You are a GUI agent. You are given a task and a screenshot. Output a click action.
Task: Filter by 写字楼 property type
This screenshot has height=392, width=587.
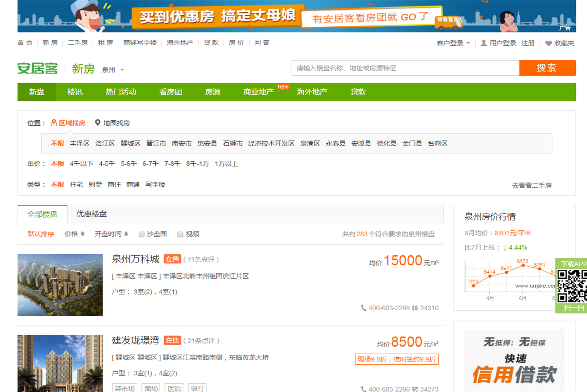[155, 184]
